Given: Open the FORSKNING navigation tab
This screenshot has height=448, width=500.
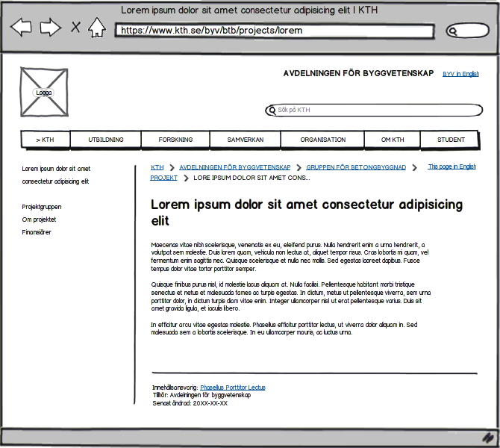Looking at the screenshot, I should coord(175,140).
